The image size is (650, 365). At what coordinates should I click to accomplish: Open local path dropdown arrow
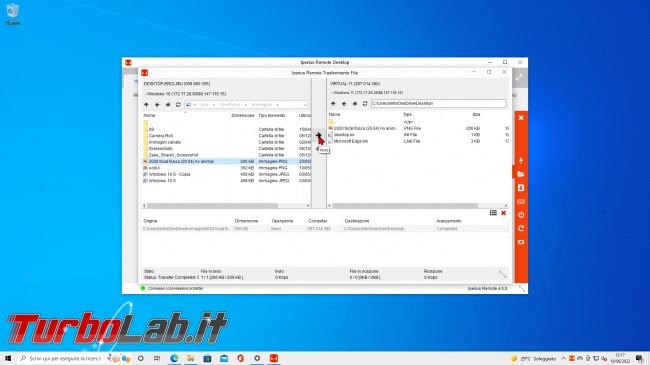tap(305, 105)
